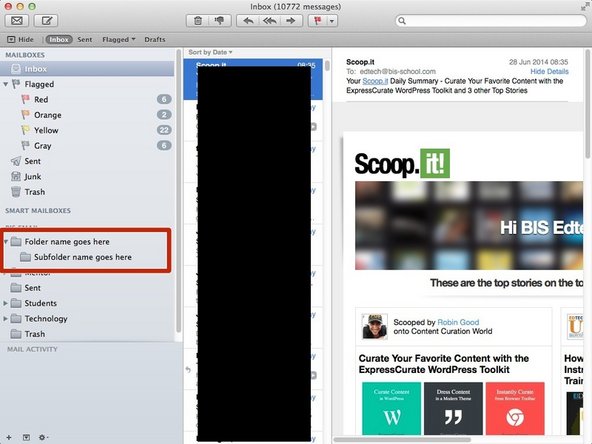Open the gear action menu

point(43,437)
